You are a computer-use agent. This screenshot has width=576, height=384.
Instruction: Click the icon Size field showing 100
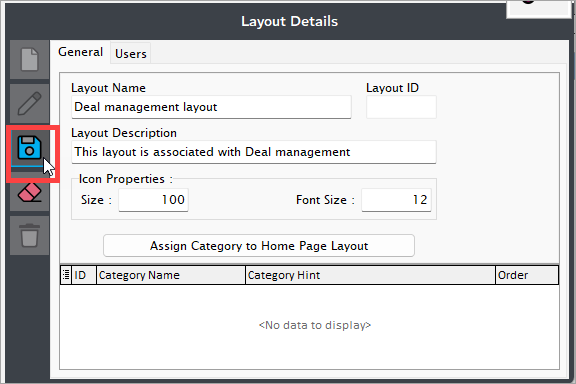[x=154, y=200]
